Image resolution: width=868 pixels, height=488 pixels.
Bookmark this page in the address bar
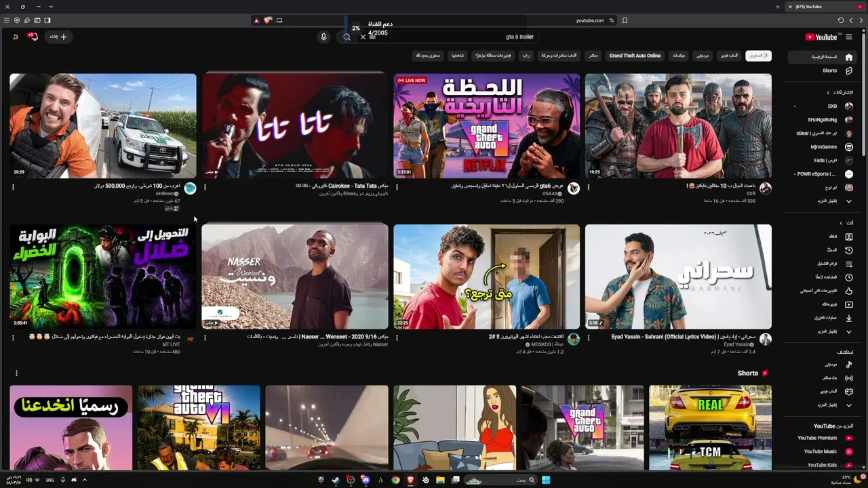(x=625, y=20)
